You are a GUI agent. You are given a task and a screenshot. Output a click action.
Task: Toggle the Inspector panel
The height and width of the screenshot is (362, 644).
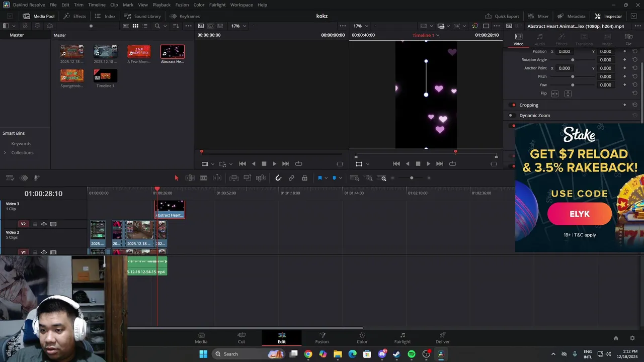click(608, 16)
